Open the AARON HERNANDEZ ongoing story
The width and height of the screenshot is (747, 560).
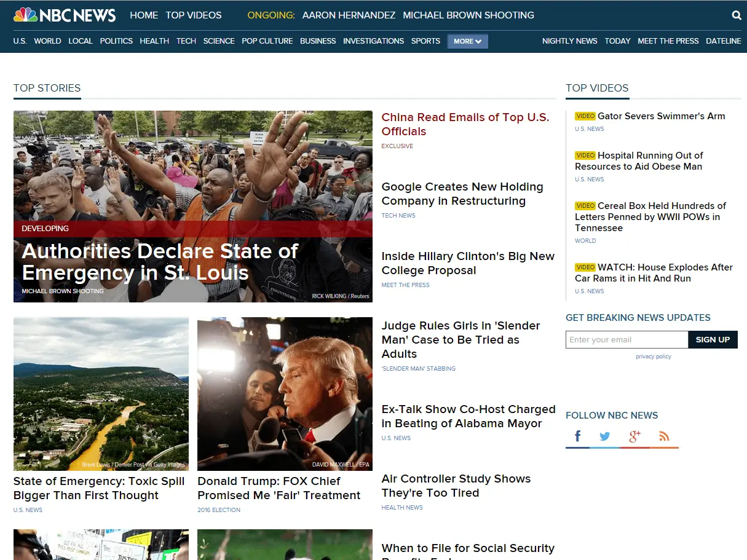tap(349, 15)
